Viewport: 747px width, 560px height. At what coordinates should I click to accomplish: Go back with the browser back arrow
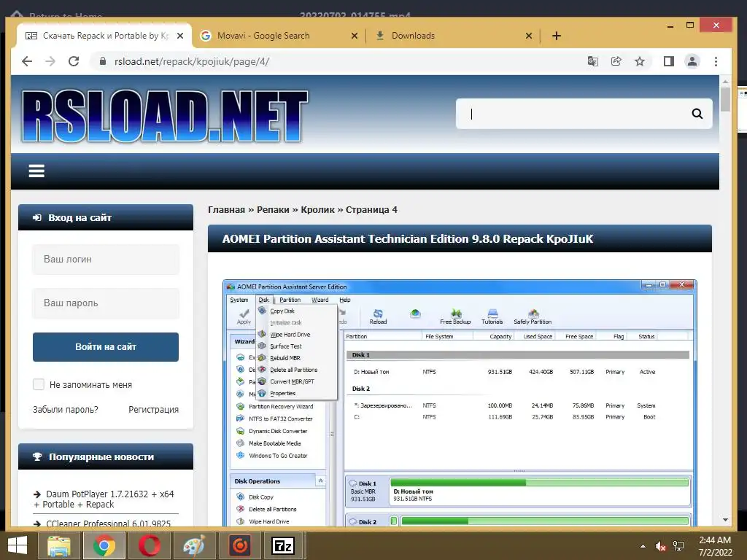tap(27, 61)
